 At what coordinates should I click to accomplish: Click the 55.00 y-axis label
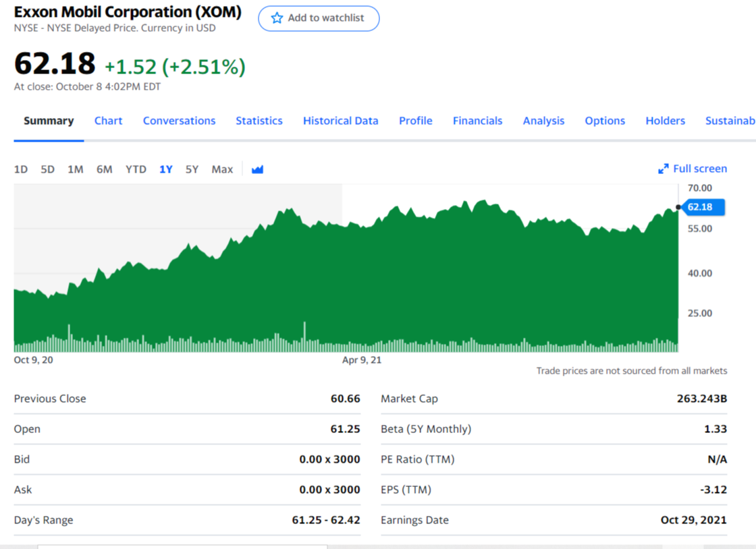pos(699,229)
